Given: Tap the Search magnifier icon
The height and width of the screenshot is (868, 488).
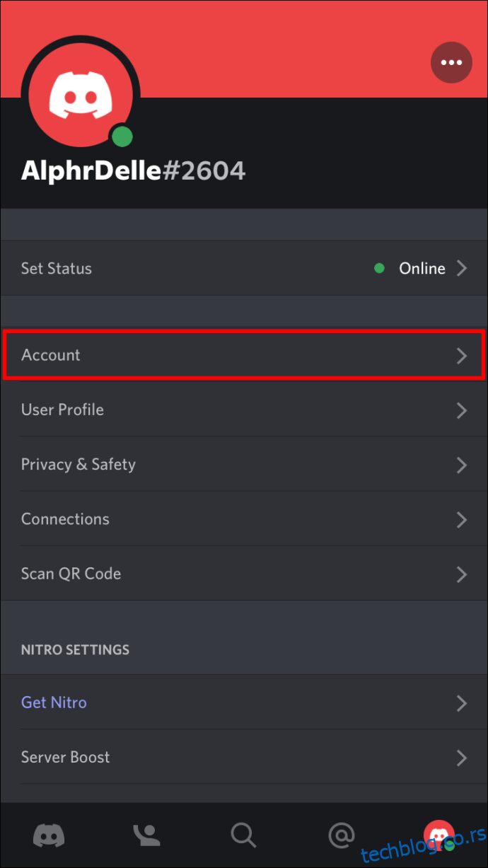Looking at the screenshot, I should pos(243,835).
